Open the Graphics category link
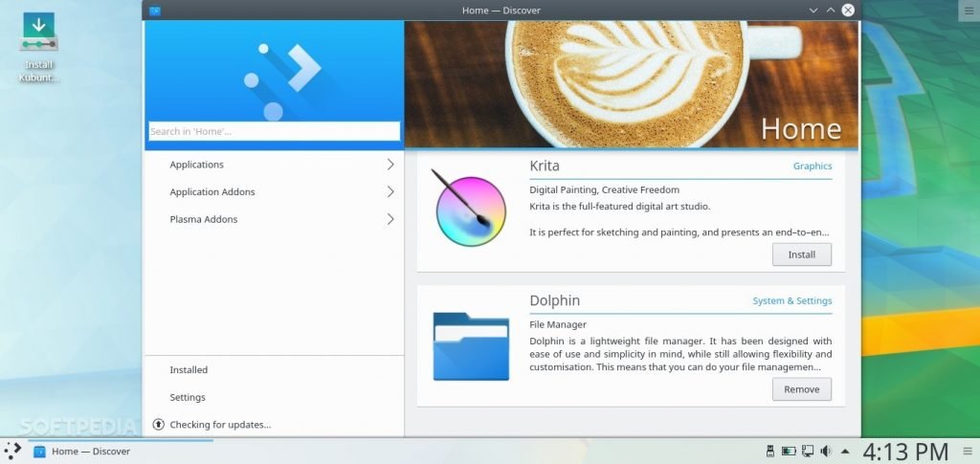980x464 pixels. [x=812, y=166]
